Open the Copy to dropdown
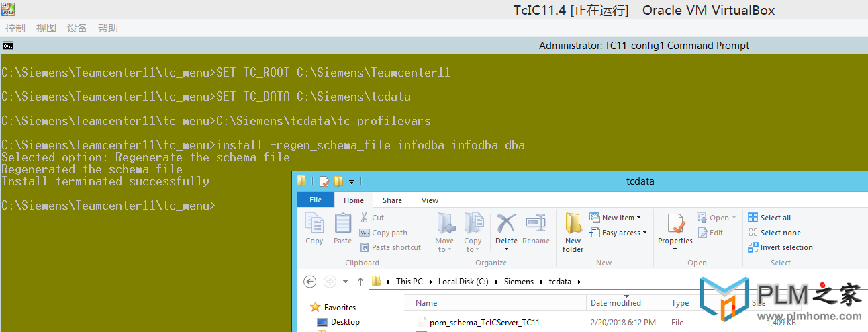This screenshot has height=332, width=868. 473,233
